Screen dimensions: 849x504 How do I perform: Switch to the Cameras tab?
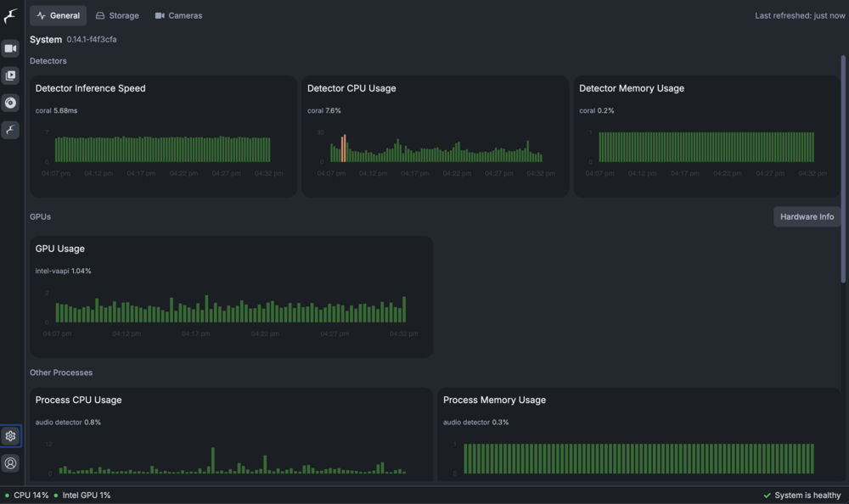tap(178, 16)
